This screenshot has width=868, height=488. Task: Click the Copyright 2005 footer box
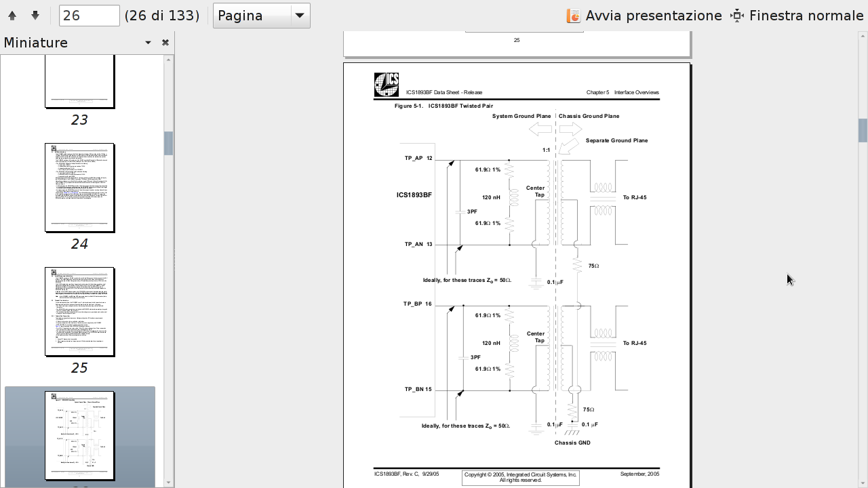point(521,477)
